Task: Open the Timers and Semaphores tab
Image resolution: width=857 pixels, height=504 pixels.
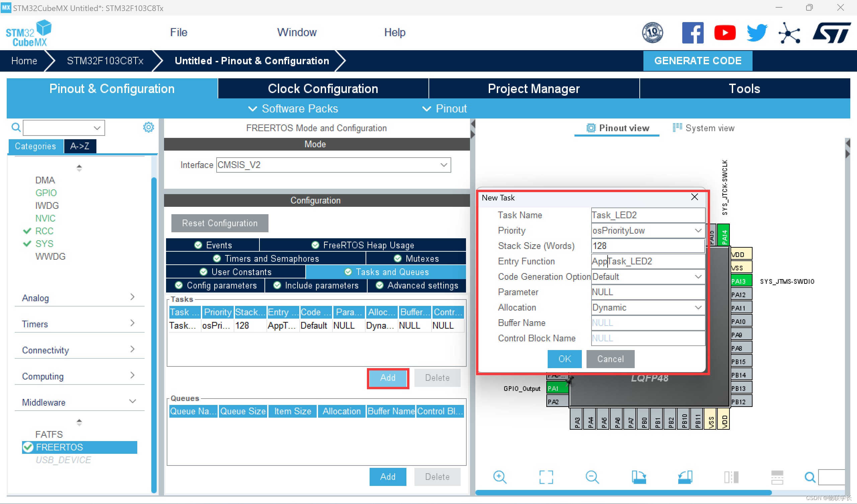Action: coord(265,258)
